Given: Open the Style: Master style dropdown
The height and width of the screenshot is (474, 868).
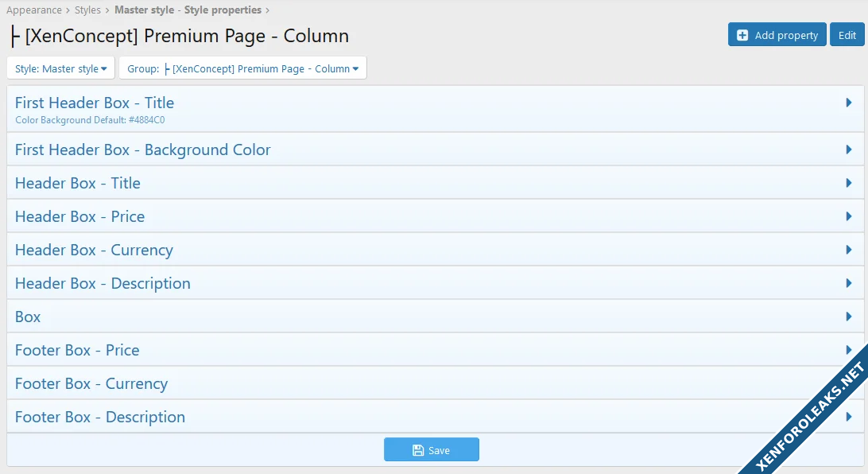Looking at the screenshot, I should click(x=60, y=68).
